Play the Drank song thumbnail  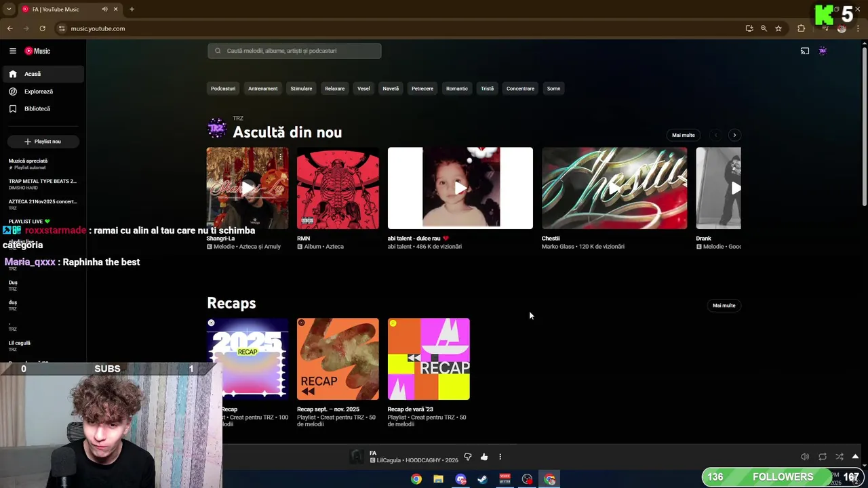[x=719, y=188]
